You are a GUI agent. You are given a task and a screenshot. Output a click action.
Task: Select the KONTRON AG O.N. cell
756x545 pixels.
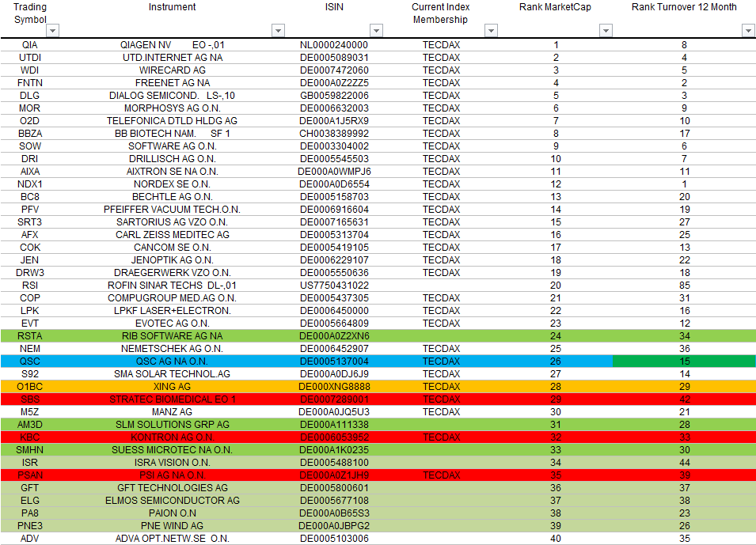point(173,437)
